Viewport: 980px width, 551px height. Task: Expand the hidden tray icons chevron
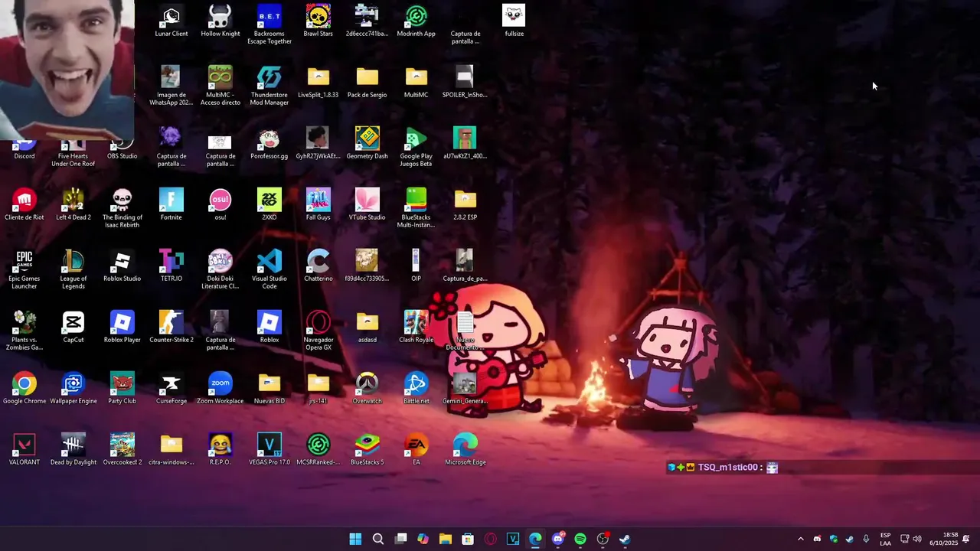[x=801, y=539]
